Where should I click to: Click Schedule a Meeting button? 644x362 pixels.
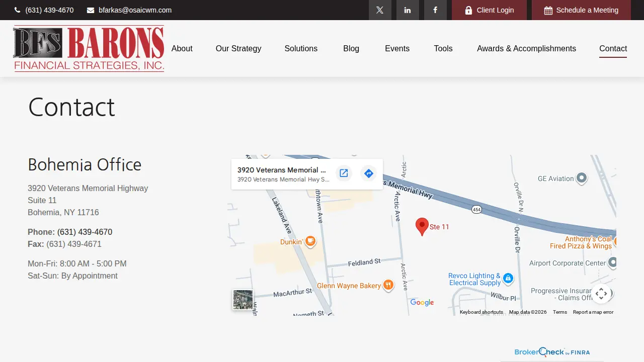[x=581, y=10]
